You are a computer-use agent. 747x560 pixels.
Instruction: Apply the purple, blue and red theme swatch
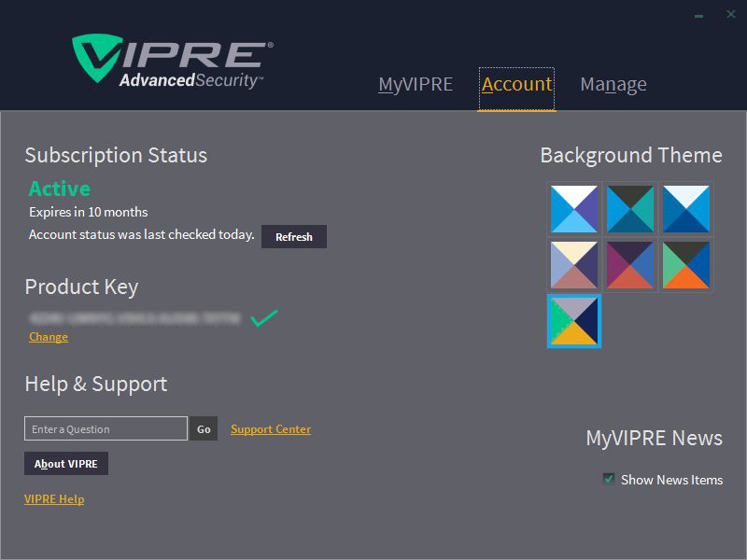point(629,265)
